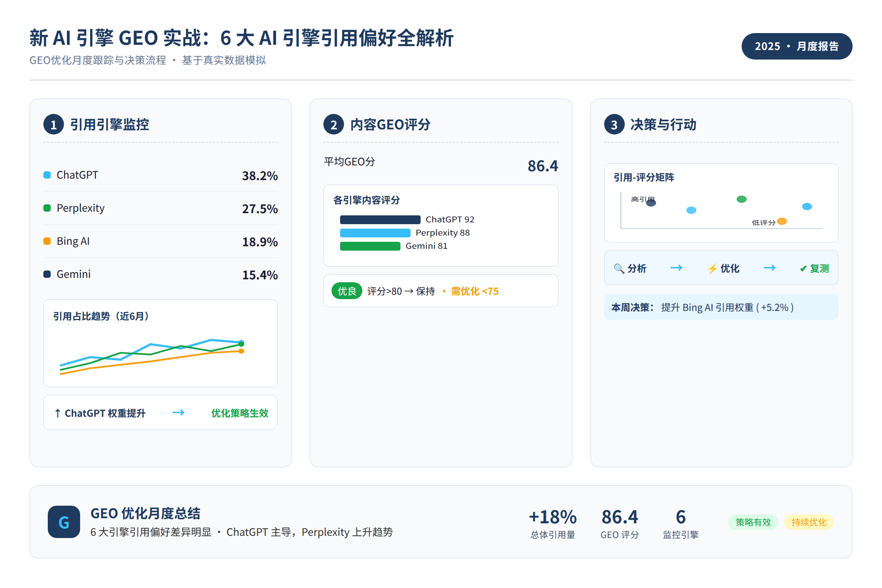
Task: Click the orange endpoint of the trend chart
Action: click(x=241, y=351)
